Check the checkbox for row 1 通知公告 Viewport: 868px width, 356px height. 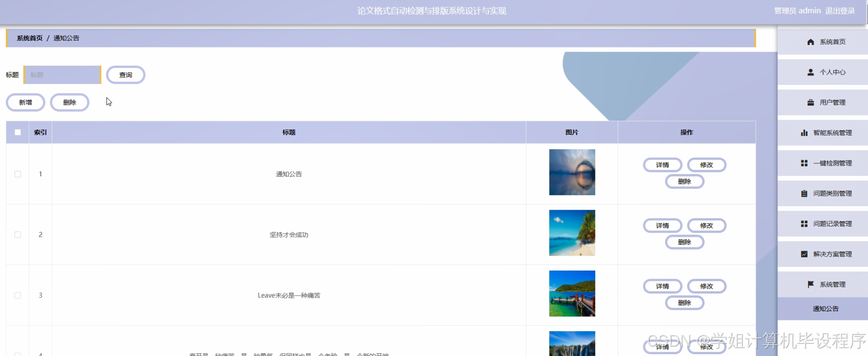tap(18, 174)
